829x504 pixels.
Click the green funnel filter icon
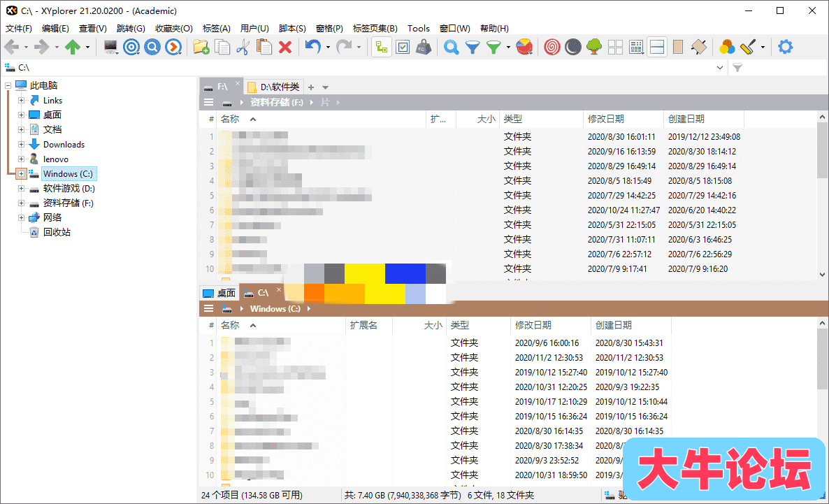coord(493,47)
